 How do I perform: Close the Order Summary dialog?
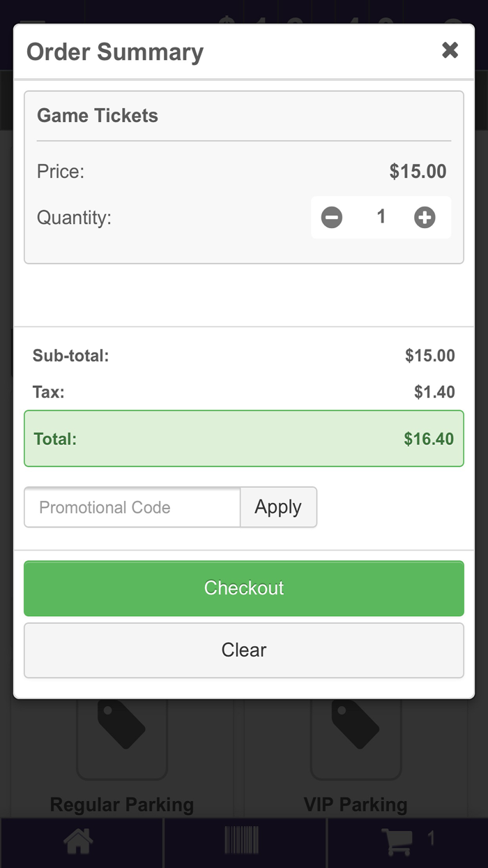click(x=450, y=50)
